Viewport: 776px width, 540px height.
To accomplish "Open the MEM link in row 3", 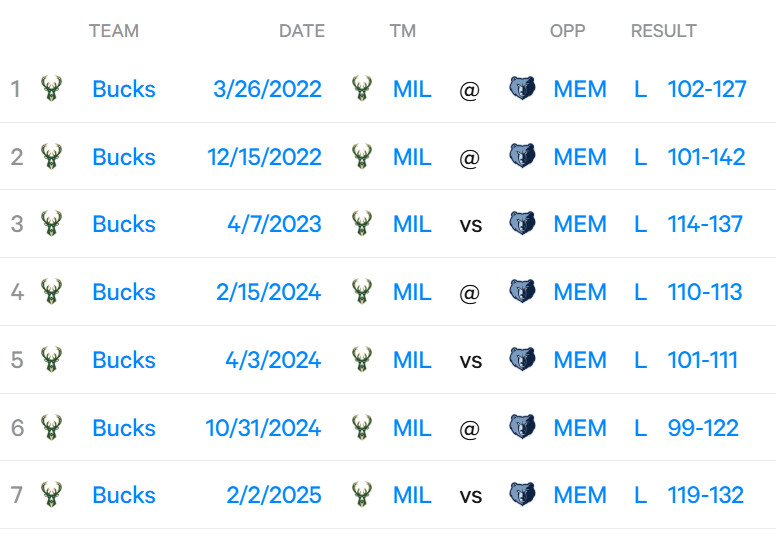I will [x=580, y=224].
